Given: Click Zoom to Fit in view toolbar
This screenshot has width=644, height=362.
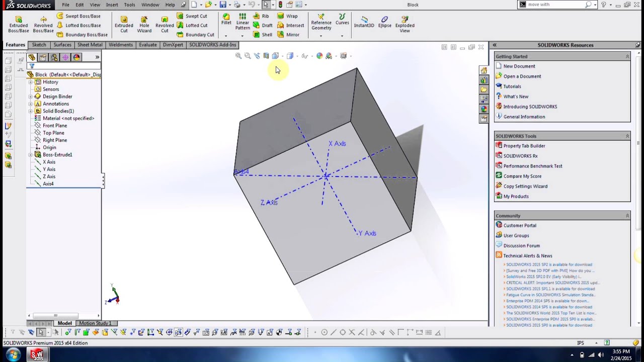Looking at the screenshot, I should point(238,56).
